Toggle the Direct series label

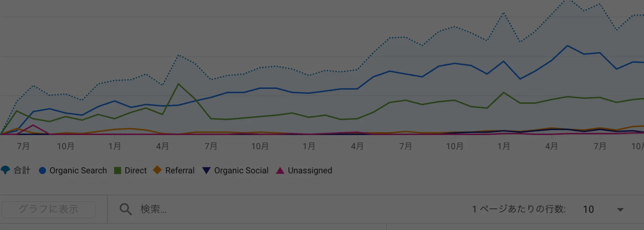tap(136, 171)
